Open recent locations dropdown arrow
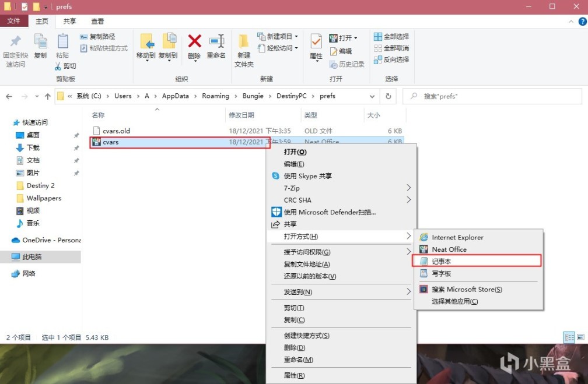Viewport: 588px width, 384px height. coord(37,96)
